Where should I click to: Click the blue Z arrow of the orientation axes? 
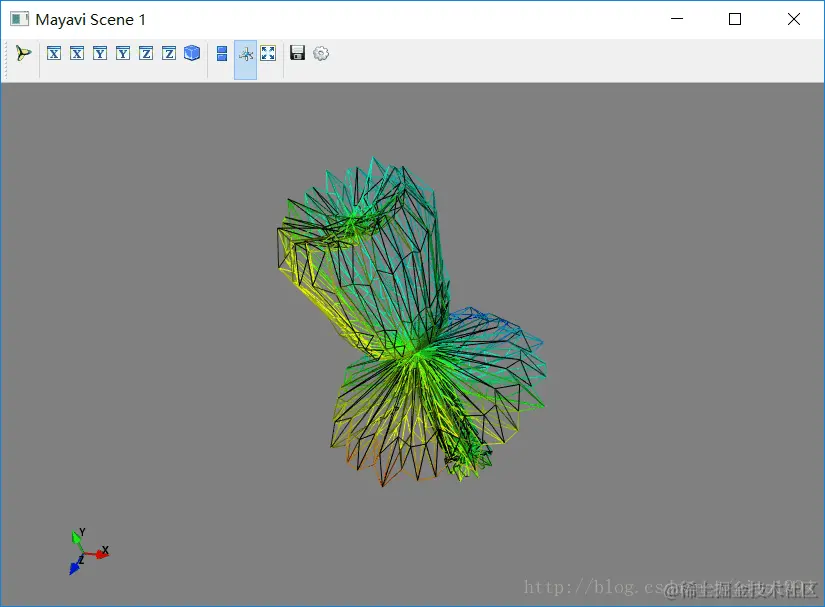coord(76,566)
